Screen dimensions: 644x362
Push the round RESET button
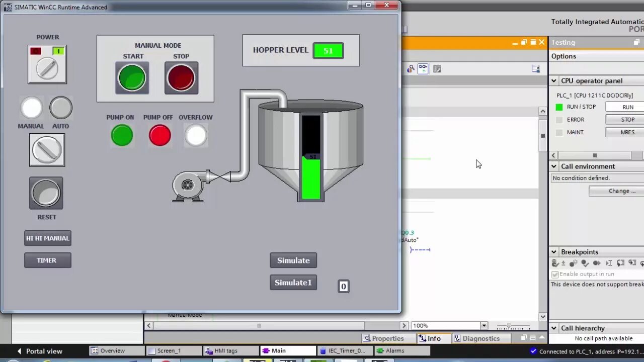click(46, 193)
